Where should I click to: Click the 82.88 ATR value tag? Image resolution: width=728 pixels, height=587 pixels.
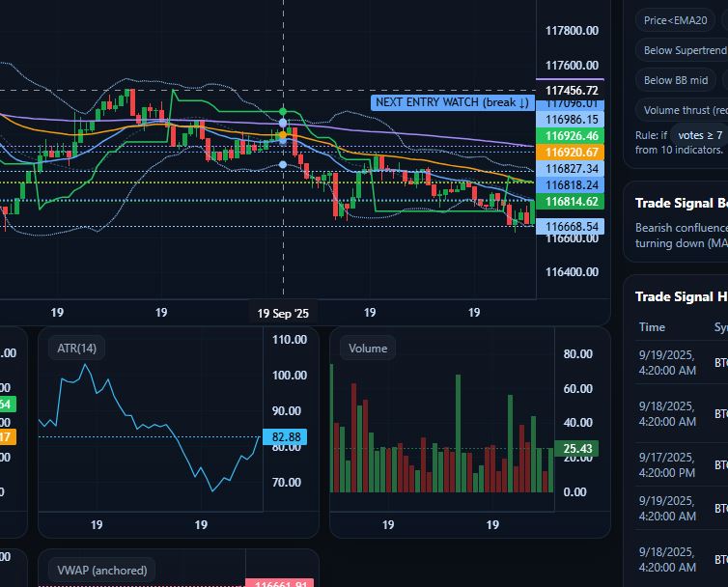tap(287, 437)
